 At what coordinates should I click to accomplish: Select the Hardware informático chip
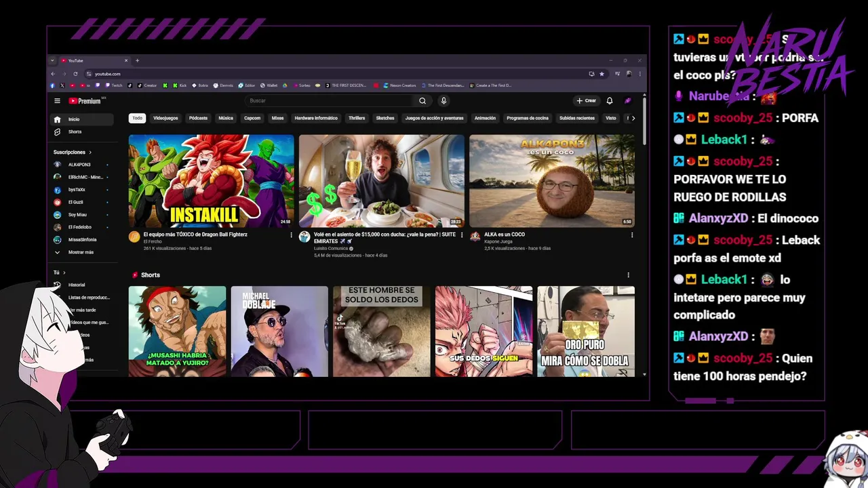click(x=316, y=118)
